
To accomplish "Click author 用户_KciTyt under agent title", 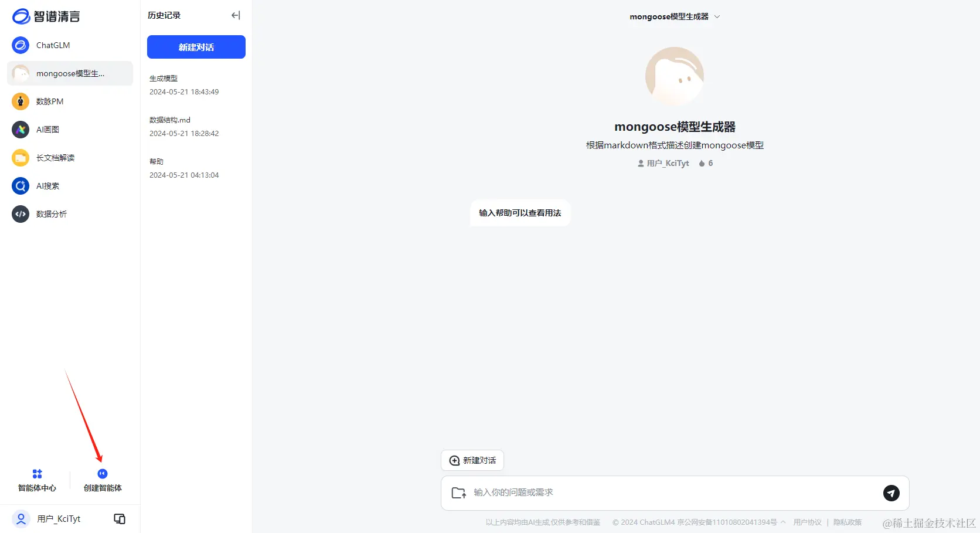I will click(x=668, y=164).
